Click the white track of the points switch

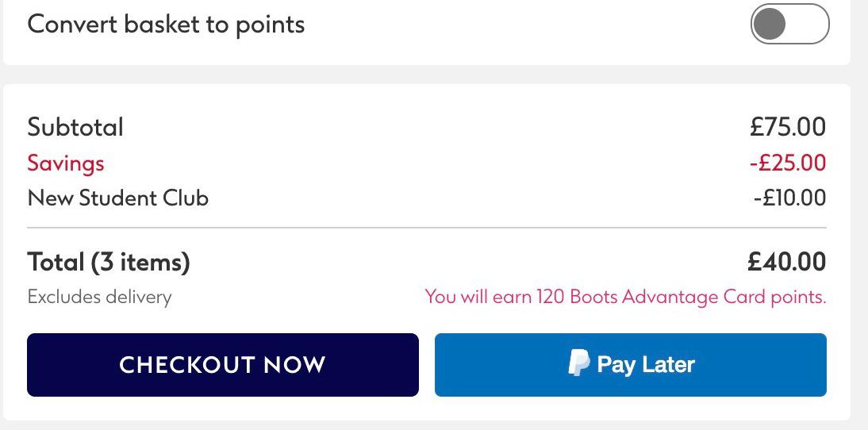coord(807,24)
